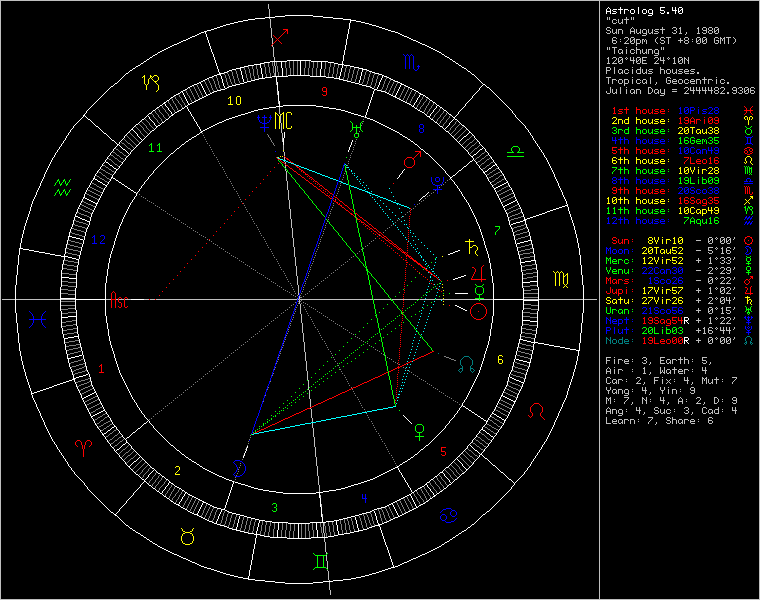Click house number 2 in the wheel

[x=177, y=471]
